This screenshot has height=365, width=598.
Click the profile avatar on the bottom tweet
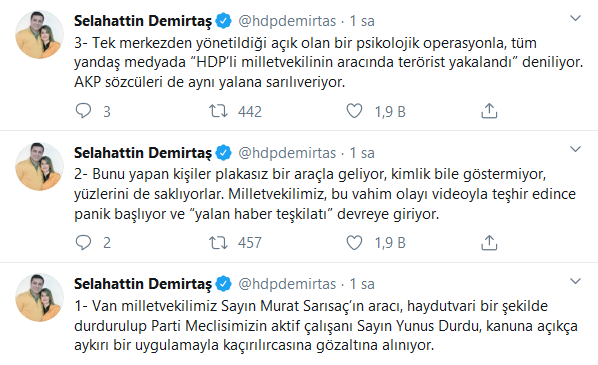point(39,297)
